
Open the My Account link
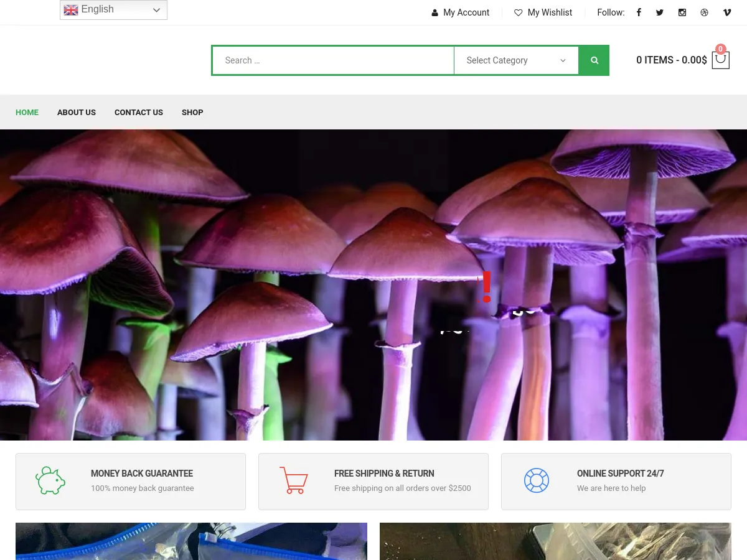pyautogui.click(x=461, y=12)
